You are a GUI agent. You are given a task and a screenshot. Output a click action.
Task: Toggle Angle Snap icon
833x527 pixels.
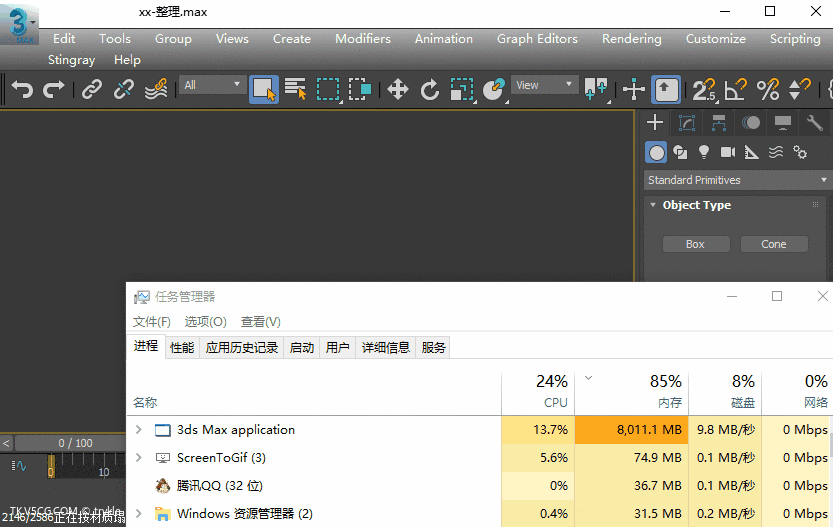coord(736,89)
